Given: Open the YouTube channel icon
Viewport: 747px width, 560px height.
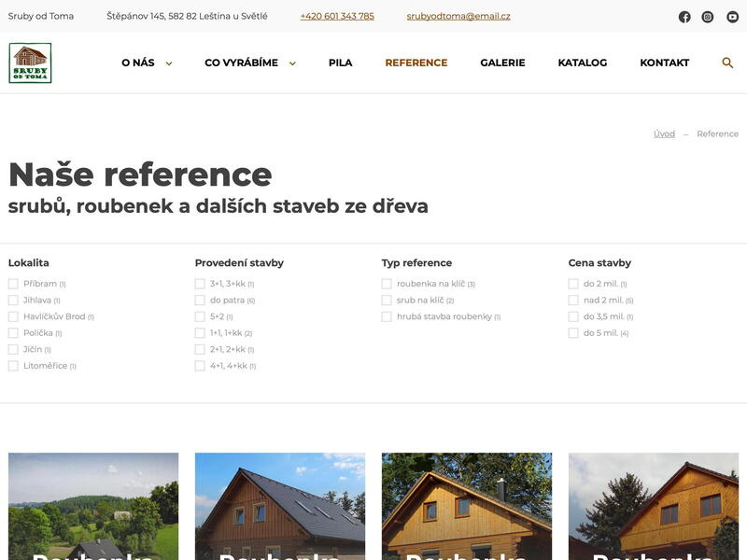Looking at the screenshot, I should pyautogui.click(x=732, y=17).
